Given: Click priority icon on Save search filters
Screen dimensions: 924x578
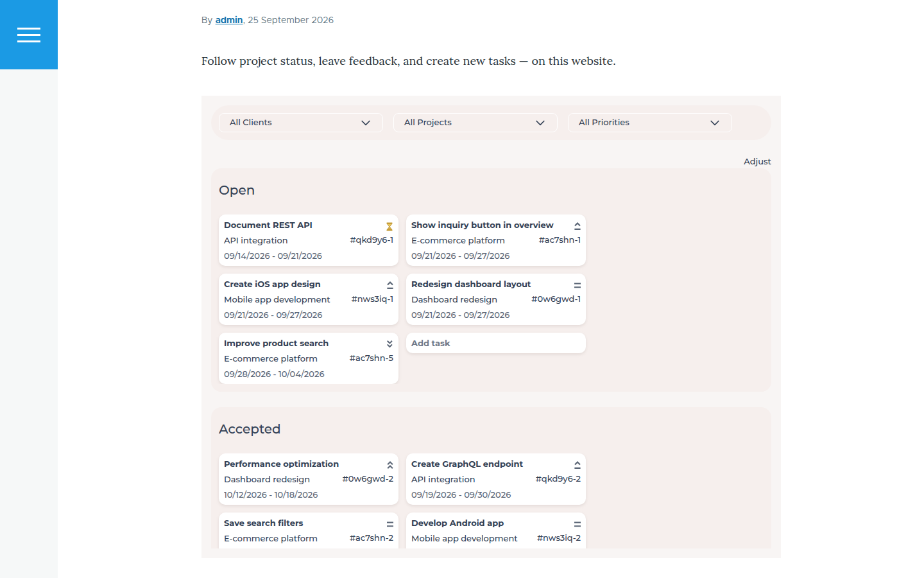Looking at the screenshot, I should 389,524.
